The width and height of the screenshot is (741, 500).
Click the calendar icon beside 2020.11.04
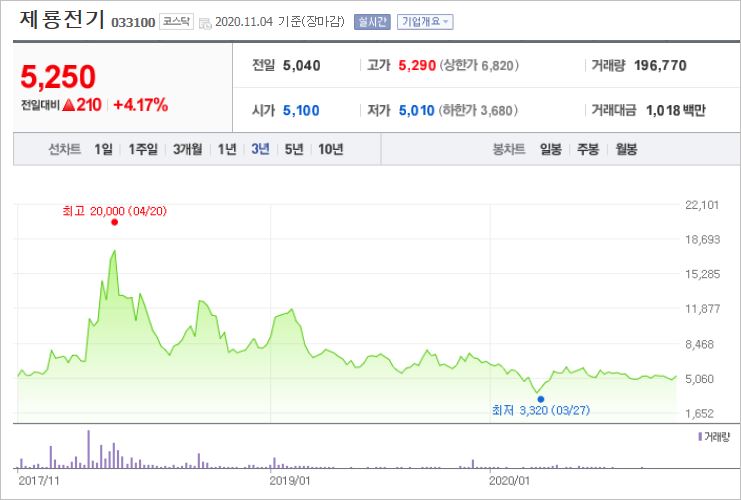pos(205,23)
